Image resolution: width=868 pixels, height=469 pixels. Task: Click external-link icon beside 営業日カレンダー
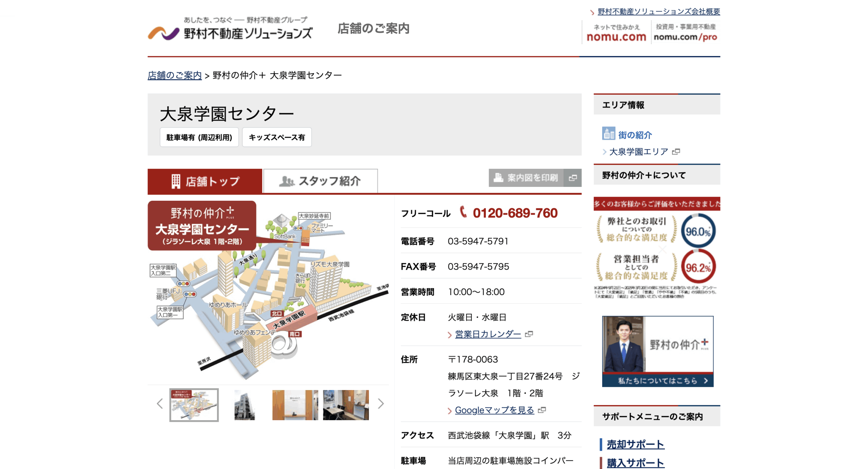[530, 334]
